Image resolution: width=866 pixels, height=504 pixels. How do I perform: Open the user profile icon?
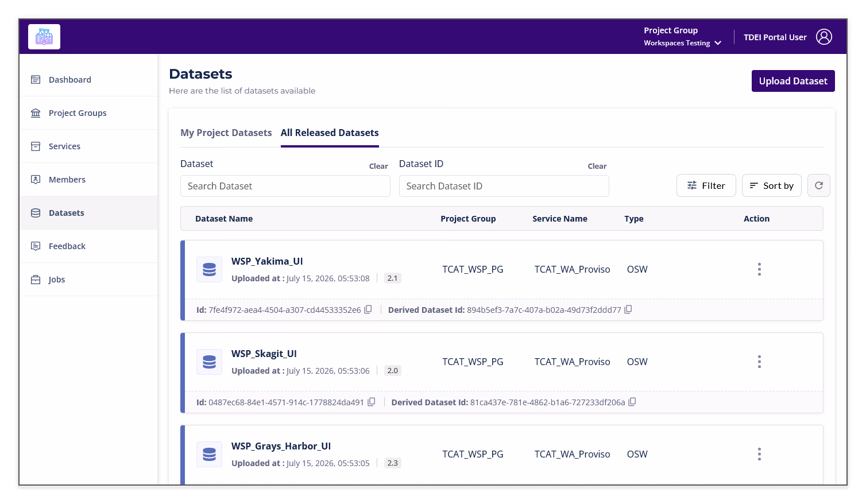point(824,37)
